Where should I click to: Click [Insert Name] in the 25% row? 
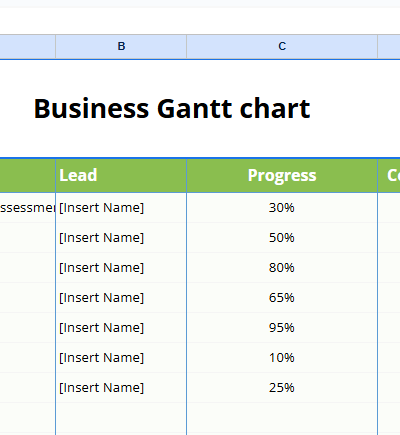[x=101, y=388]
